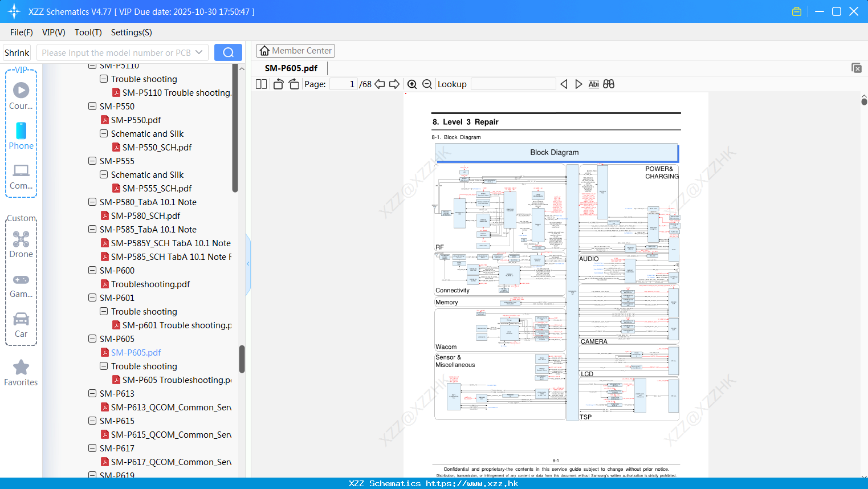Open SM-P5110 Trouble shooting pdf
The height and width of the screenshot is (489, 868).
172,92
